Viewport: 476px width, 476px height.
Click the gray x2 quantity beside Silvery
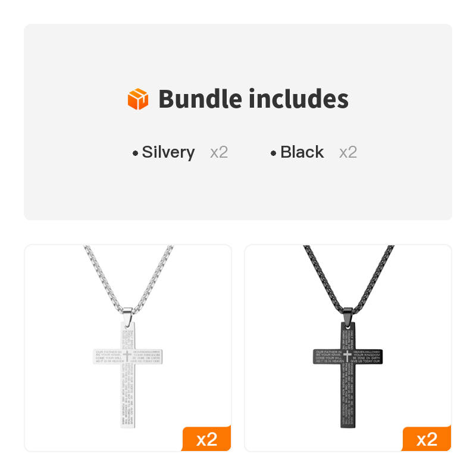coord(219,152)
